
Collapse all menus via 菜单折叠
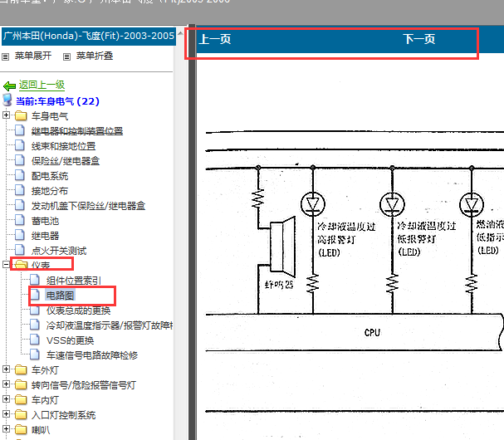pos(95,56)
